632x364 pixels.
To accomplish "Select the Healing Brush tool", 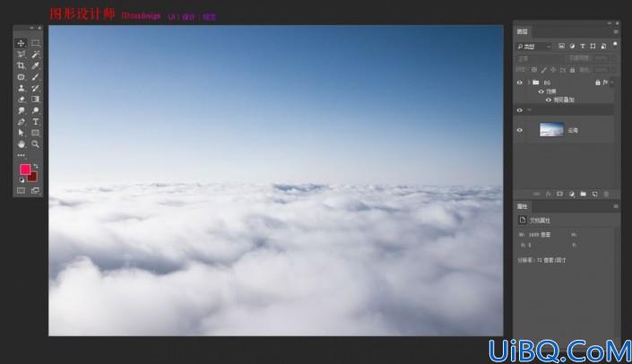I will (21, 77).
